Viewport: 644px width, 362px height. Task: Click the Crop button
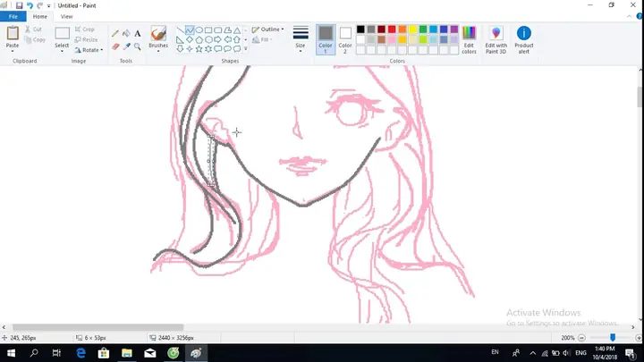(85, 29)
